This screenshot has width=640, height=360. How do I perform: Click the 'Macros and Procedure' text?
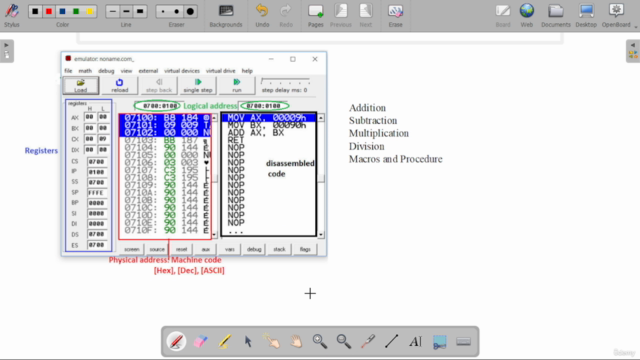(396, 159)
